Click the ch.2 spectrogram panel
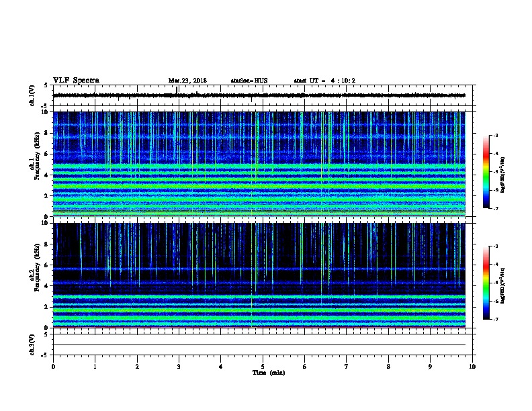 pos(259,275)
